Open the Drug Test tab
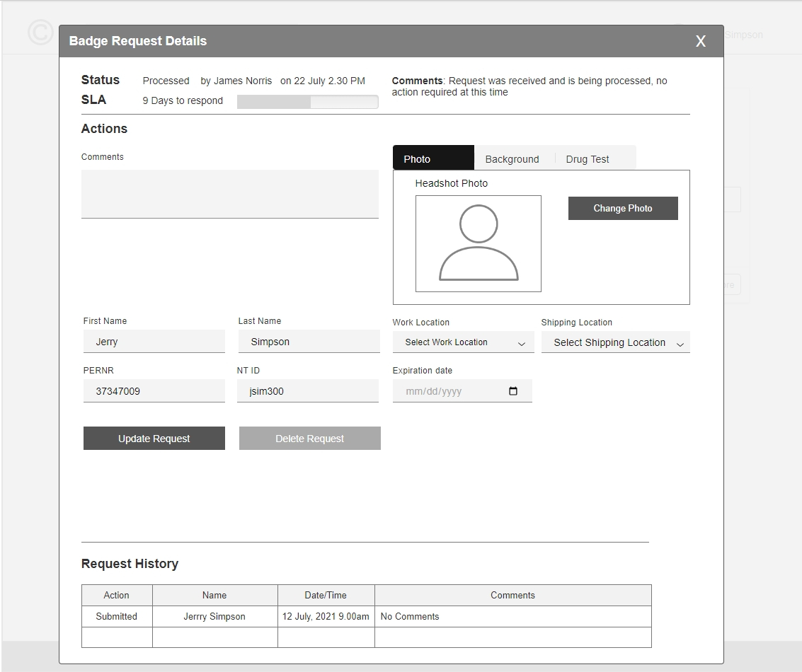802x672 pixels. [x=587, y=159]
